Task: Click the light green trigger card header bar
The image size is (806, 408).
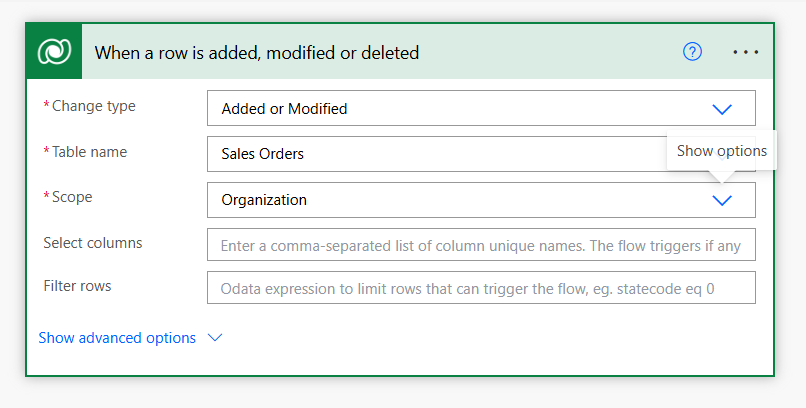Action: (x=427, y=51)
